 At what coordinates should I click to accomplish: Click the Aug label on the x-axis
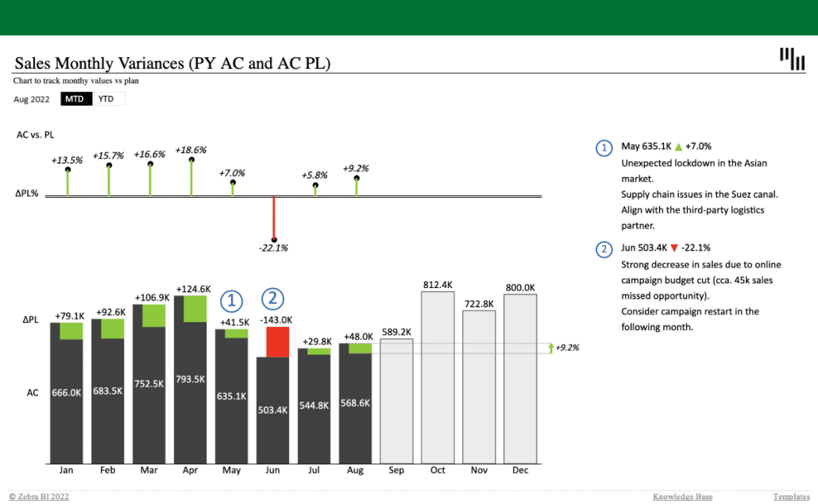click(355, 470)
